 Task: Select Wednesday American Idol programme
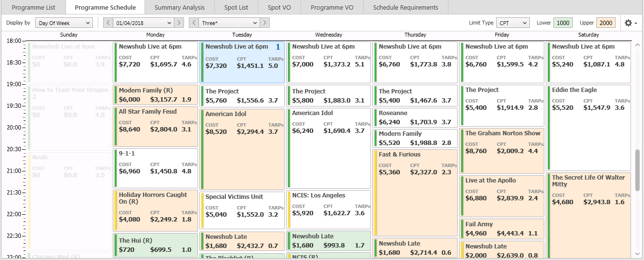click(x=329, y=148)
